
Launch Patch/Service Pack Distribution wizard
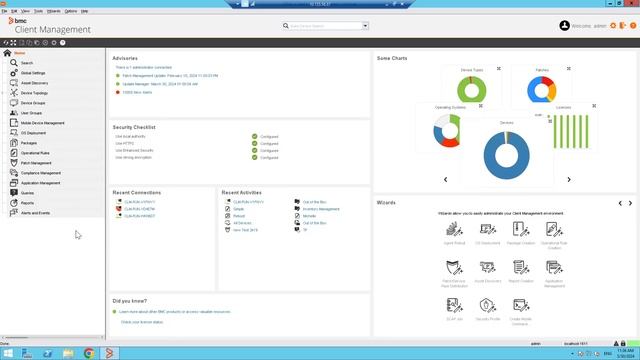454,268
